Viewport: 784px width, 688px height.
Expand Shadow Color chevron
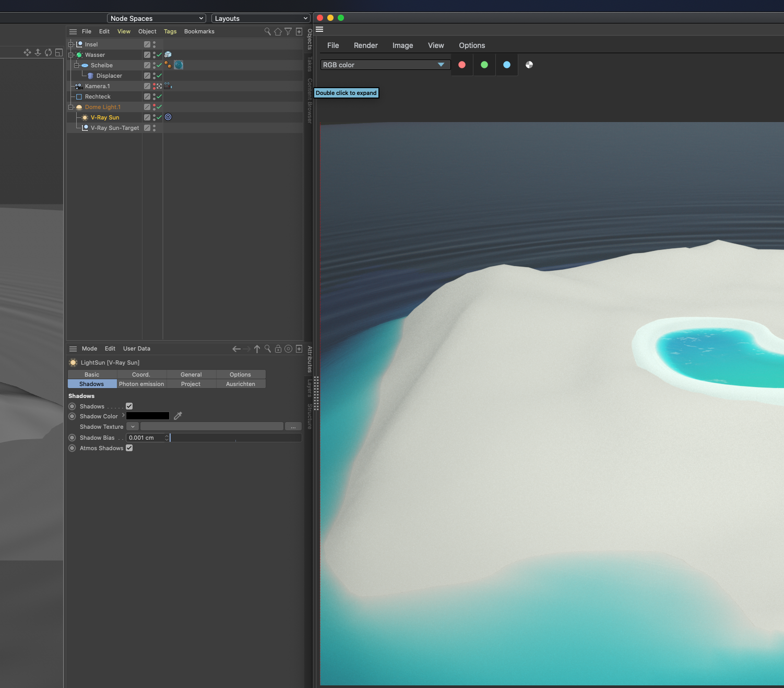coord(123,415)
